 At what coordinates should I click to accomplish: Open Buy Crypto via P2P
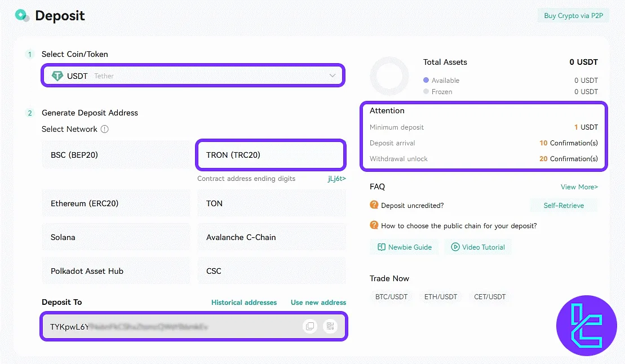click(x=573, y=16)
